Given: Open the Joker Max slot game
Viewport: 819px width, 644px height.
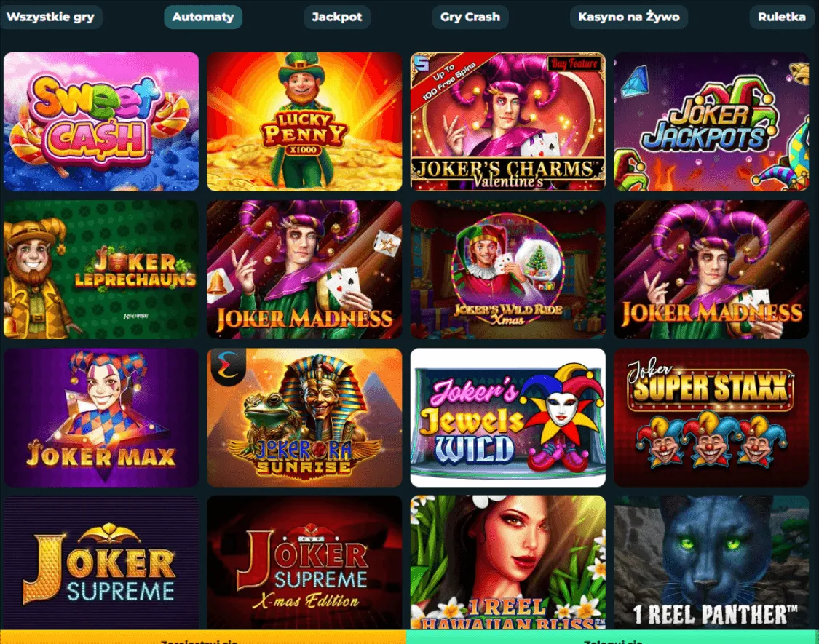Looking at the screenshot, I should pos(100,417).
